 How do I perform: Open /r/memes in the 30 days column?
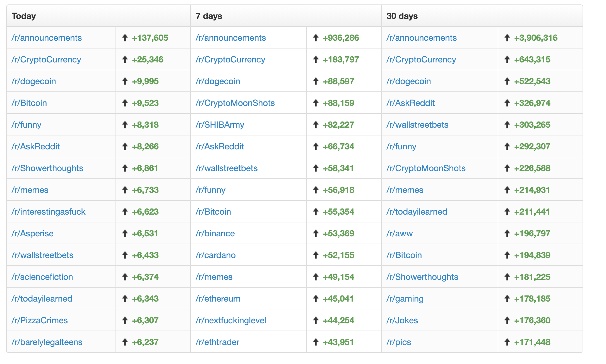(x=405, y=190)
